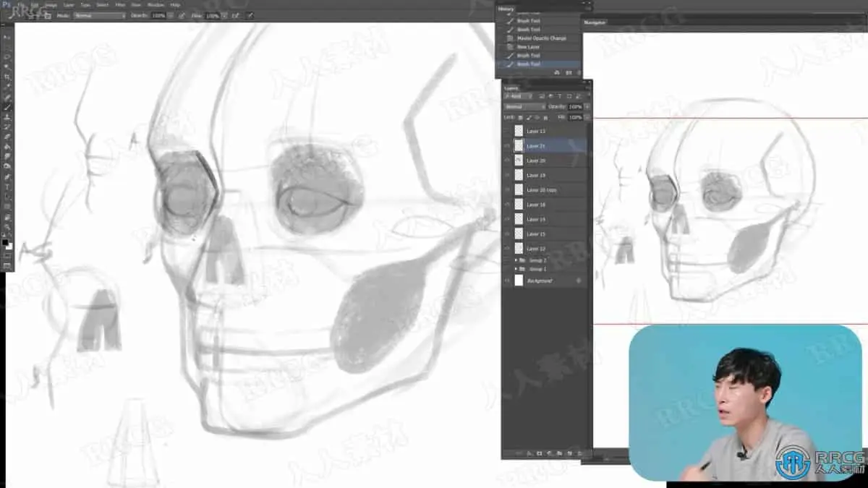This screenshot has height=488, width=868.
Task: Toggle Quick Mask mode icon
Action: [x=7, y=255]
